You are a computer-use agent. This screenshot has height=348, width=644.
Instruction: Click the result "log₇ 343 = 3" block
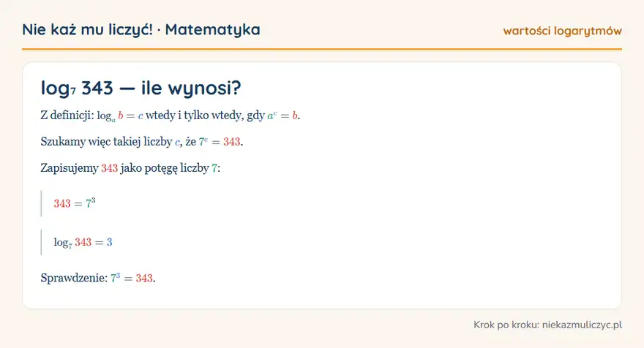click(83, 242)
